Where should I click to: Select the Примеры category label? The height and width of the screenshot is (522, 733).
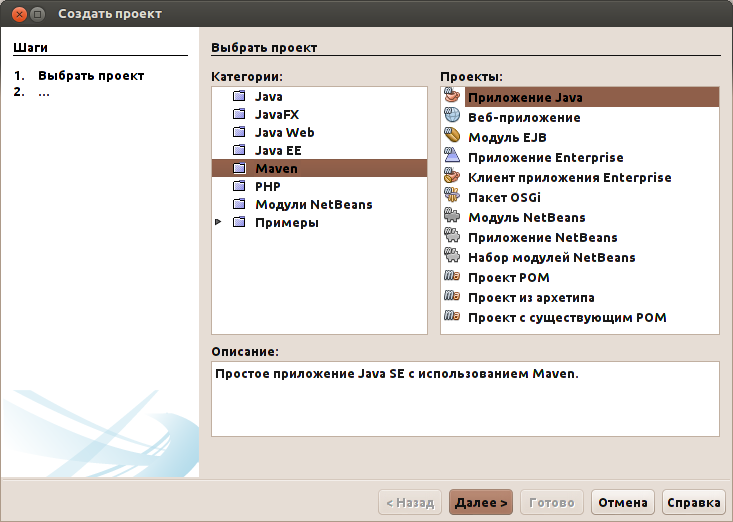click(287, 222)
